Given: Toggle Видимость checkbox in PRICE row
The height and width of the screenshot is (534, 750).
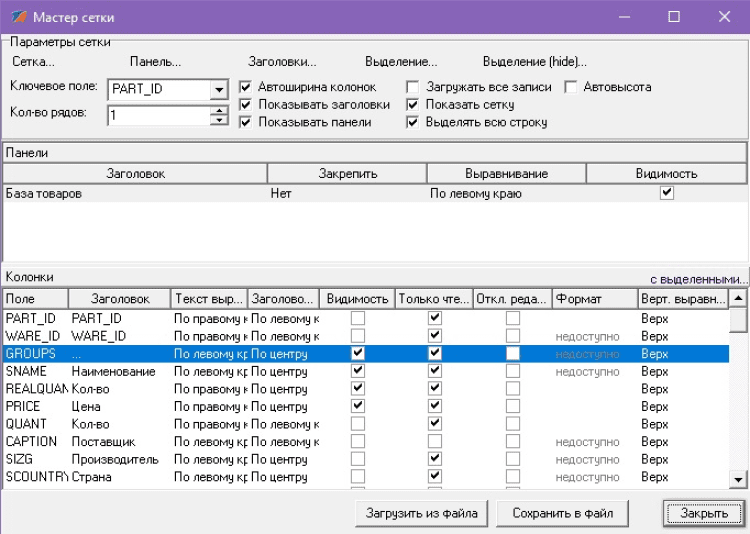Looking at the screenshot, I should (x=358, y=407).
